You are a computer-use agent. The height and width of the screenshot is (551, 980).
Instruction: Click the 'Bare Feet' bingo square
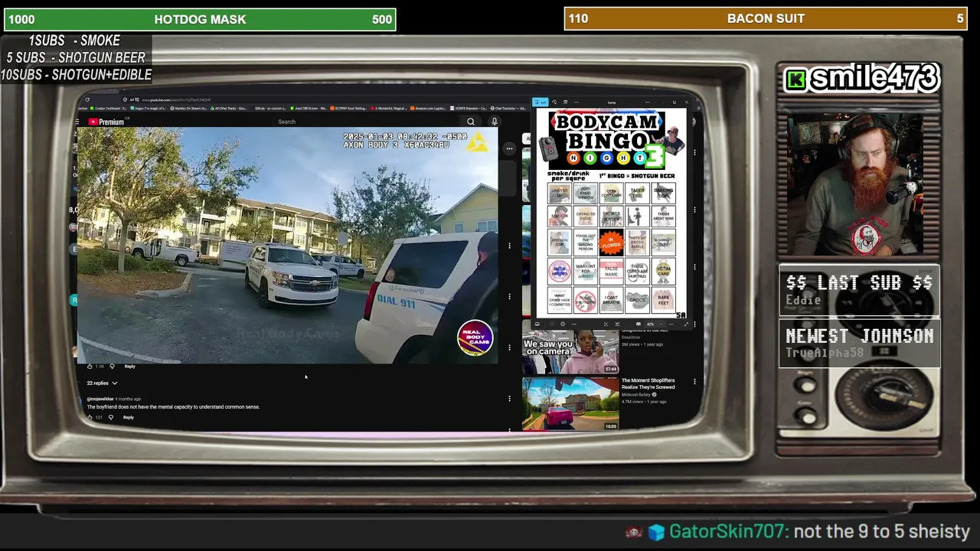(x=663, y=298)
